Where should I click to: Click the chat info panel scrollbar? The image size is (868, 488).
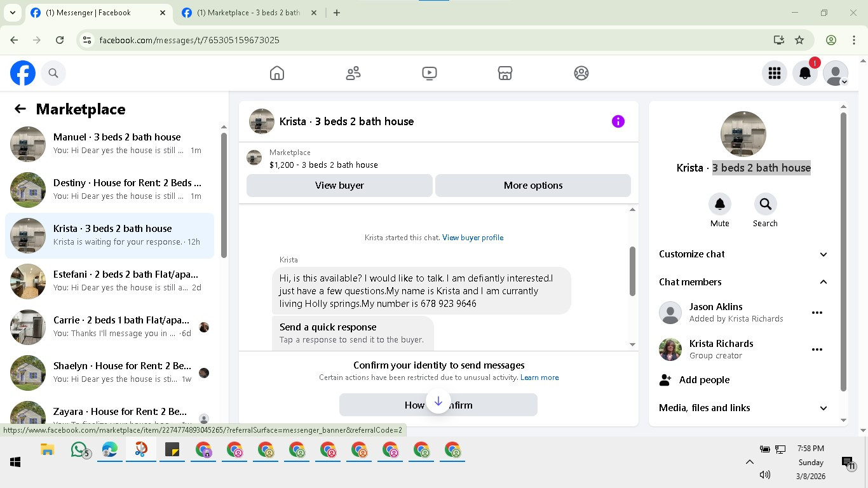click(x=844, y=252)
